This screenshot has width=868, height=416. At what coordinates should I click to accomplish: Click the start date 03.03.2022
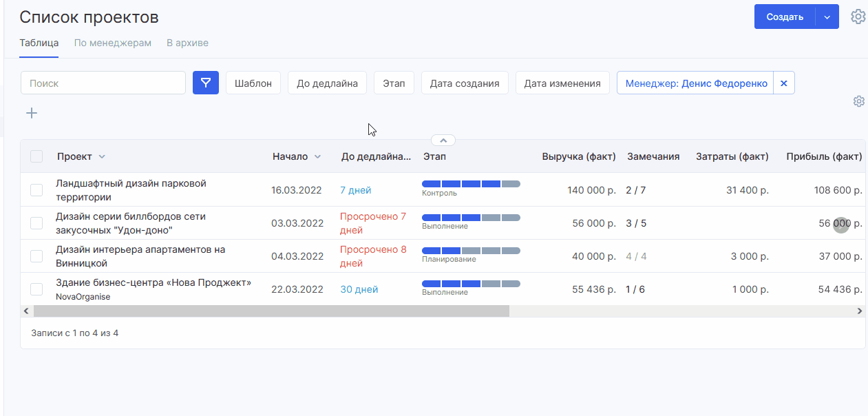click(297, 223)
